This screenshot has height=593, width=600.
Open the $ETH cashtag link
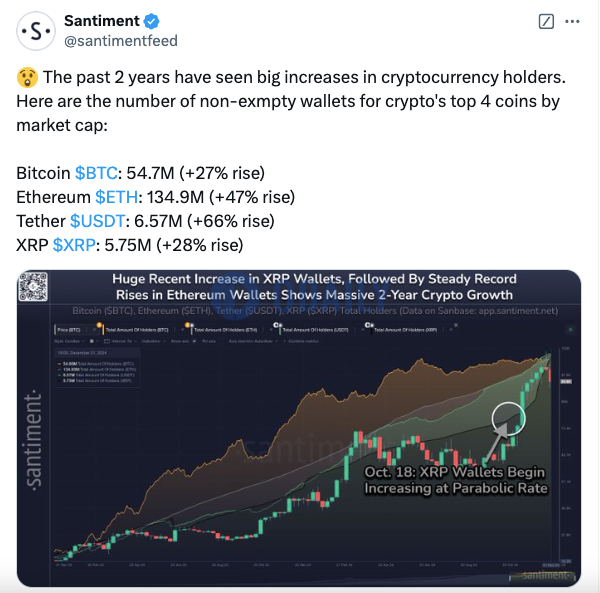point(116,197)
